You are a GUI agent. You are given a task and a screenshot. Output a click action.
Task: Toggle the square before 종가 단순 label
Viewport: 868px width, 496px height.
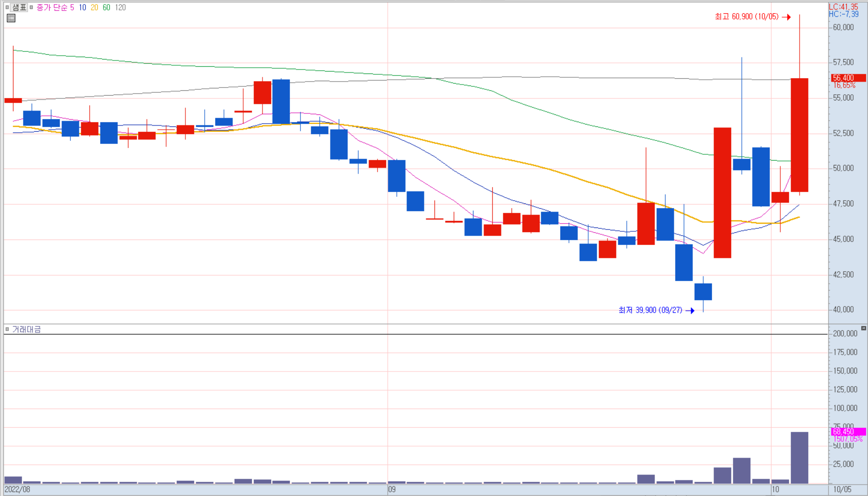31,7
